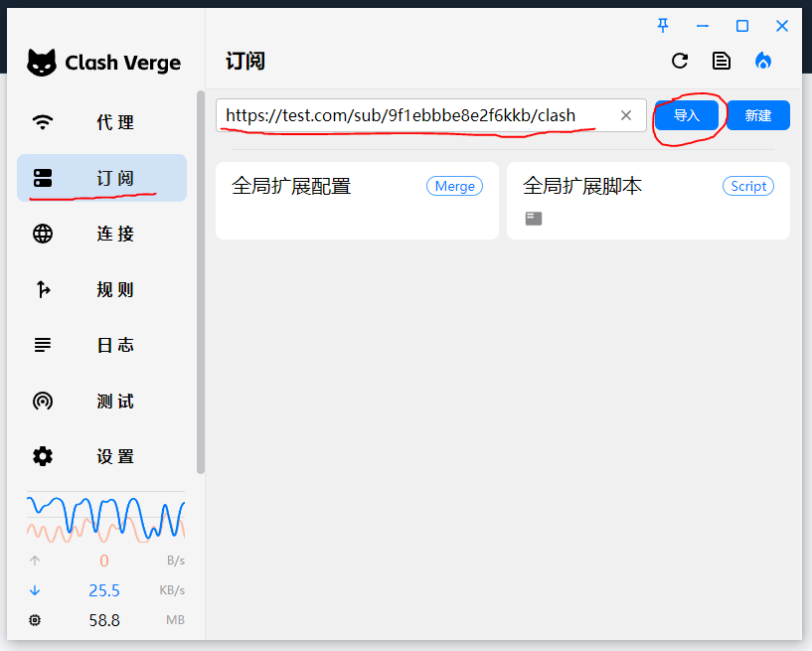Click the memory chip icon beside 58.8 MB
812x651 pixels.
click(36, 620)
